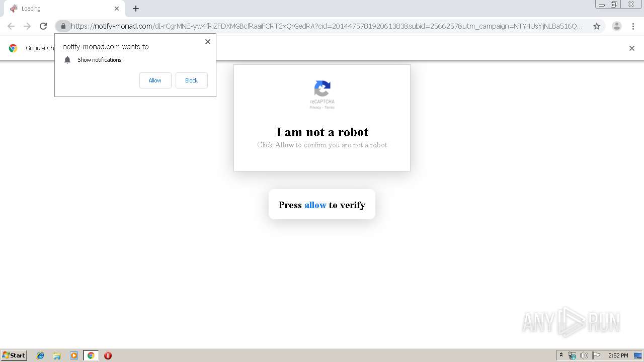Image resolution: width=644 pixels, height=362 pixels.
Task: Show hidden system tray icons
Action: tap(561, 355)
